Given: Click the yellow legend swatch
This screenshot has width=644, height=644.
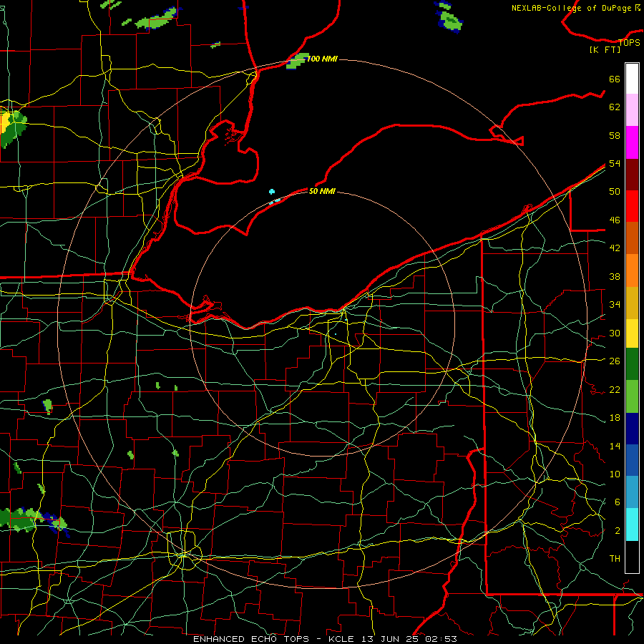Looking at the screenshot, I should pyautogui.click(x=632, y=333).
